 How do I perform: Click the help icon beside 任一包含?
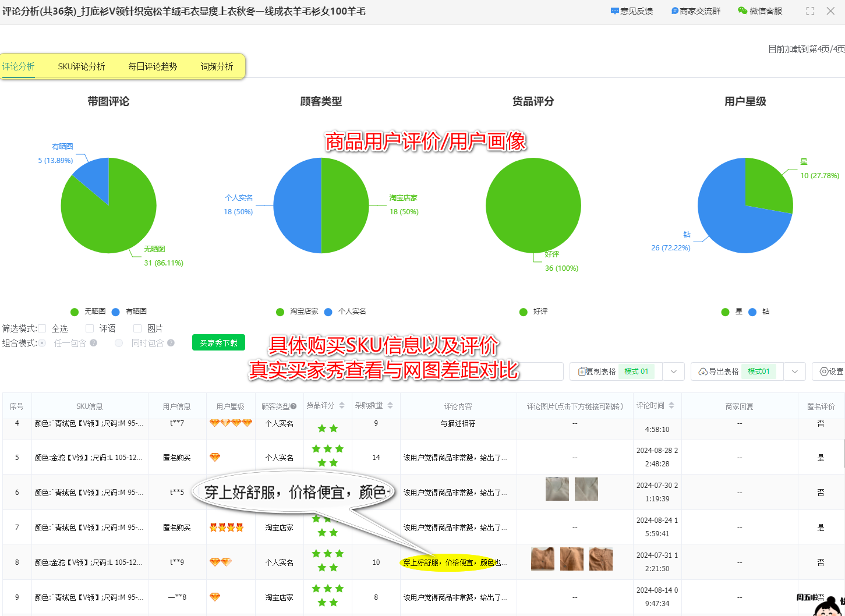93,343
